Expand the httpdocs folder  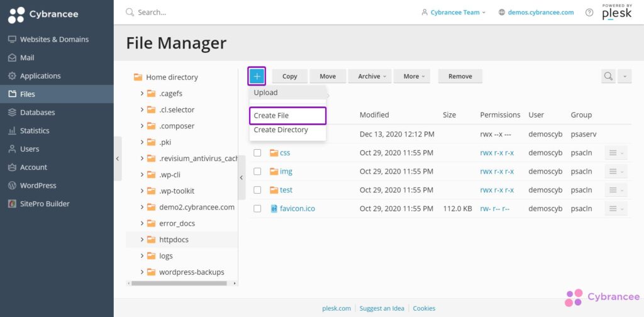(142, 240)
